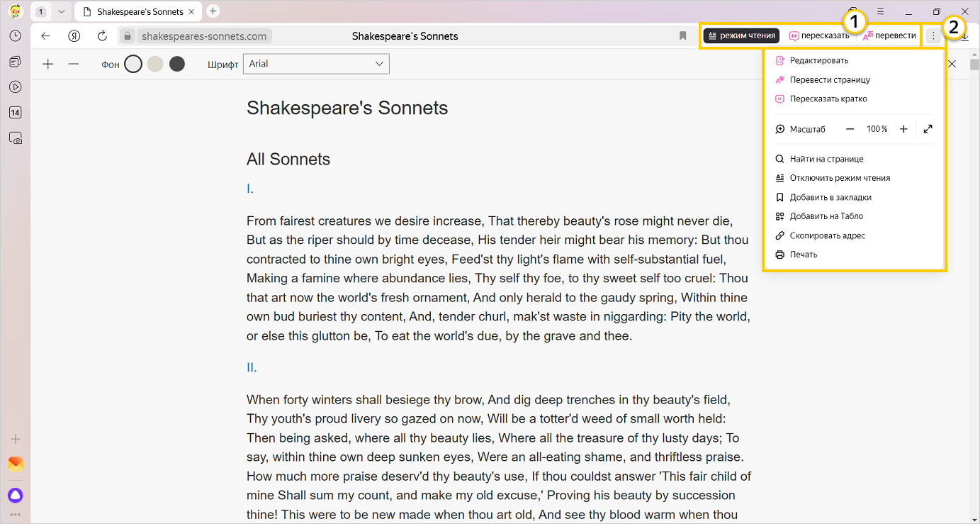Open the collections icon in left sidebar
The width and height of the screenshot is (980, 524).
16,62
